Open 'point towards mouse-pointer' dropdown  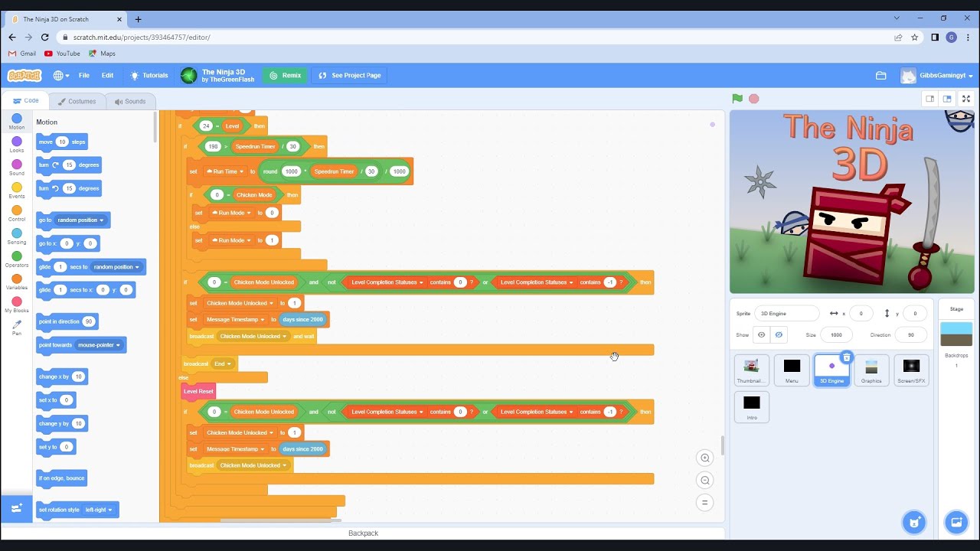click(100, 345)
